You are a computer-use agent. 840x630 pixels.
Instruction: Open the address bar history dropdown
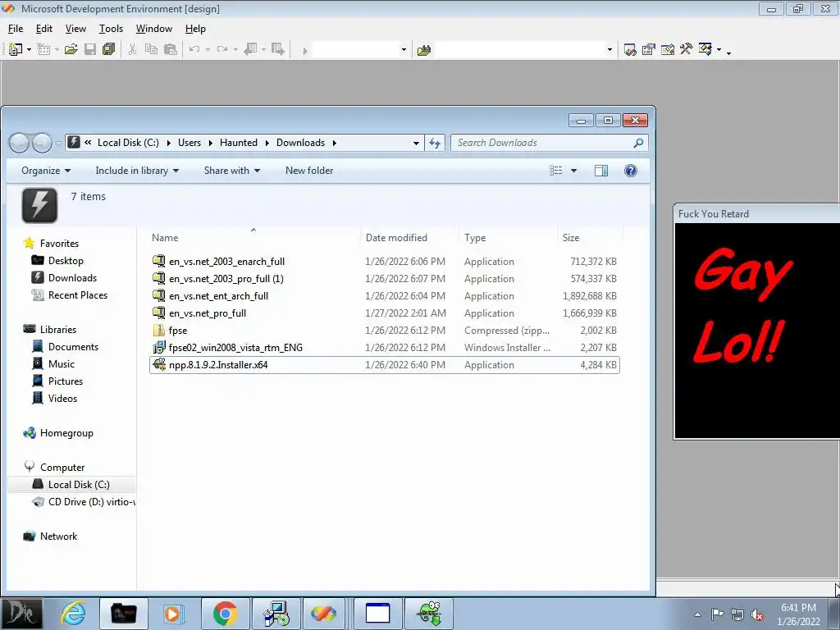click(x=416, y=143)
